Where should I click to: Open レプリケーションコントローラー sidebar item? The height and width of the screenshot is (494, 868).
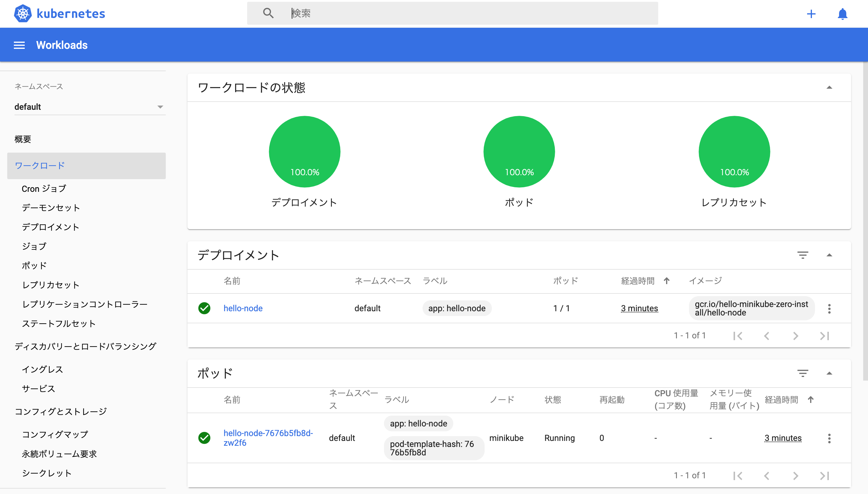click(85, 304)
